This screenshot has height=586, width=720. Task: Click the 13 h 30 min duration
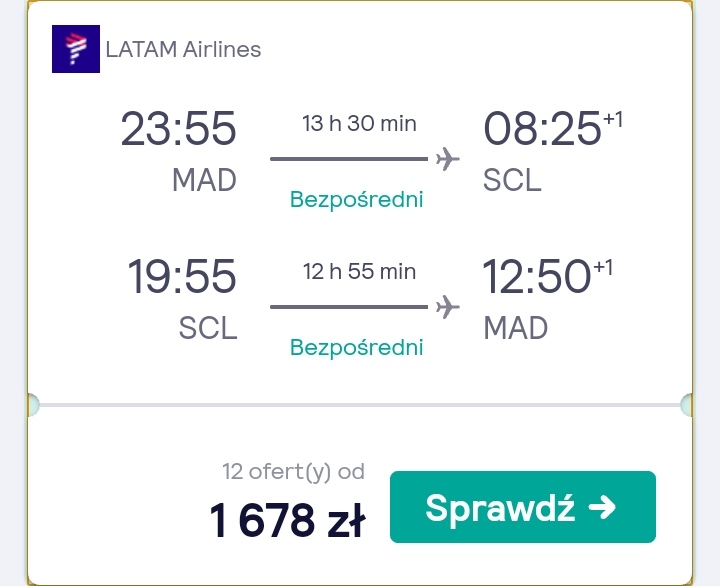pyautogui.click(x=359, y=124)
